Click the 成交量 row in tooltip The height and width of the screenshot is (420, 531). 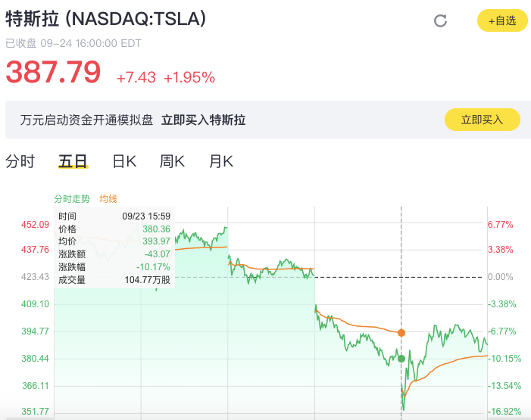point(114,280)
